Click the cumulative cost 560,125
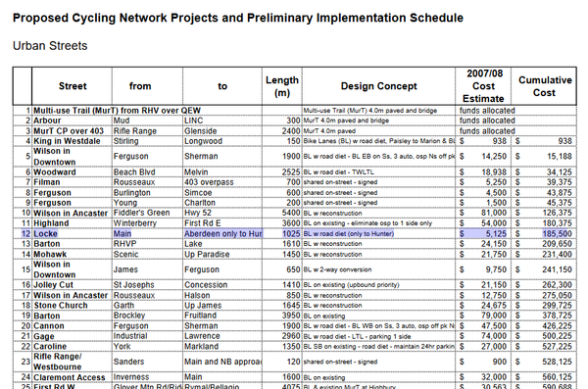Image resolution: width=588 pixels, height=389 pixels. pyautogui.click(x=544, y=377)
